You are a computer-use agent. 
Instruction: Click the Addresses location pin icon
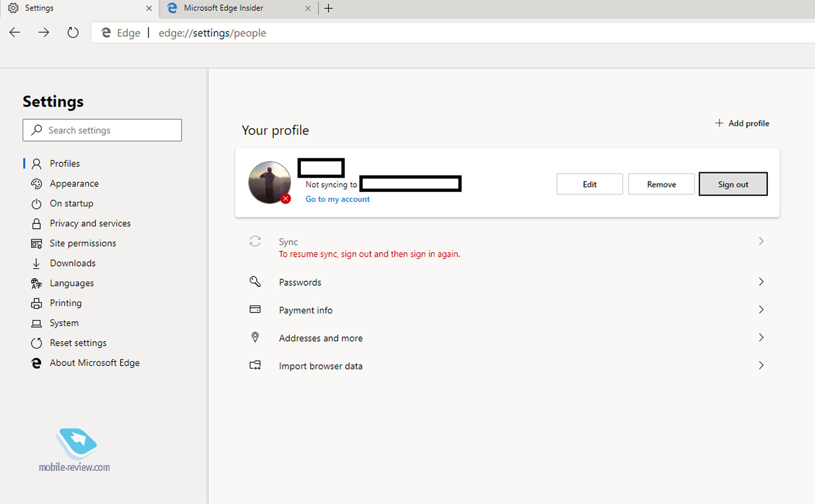[x=255, y=338]
